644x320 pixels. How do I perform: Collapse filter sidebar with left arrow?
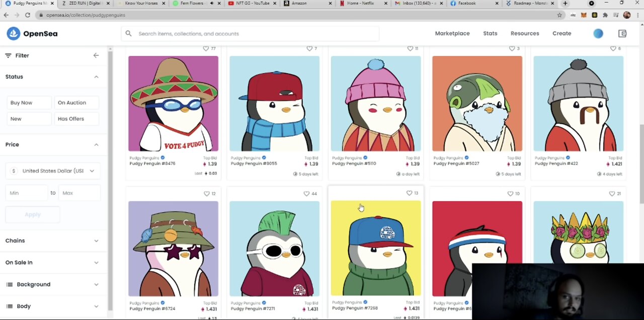coord(96,55)
